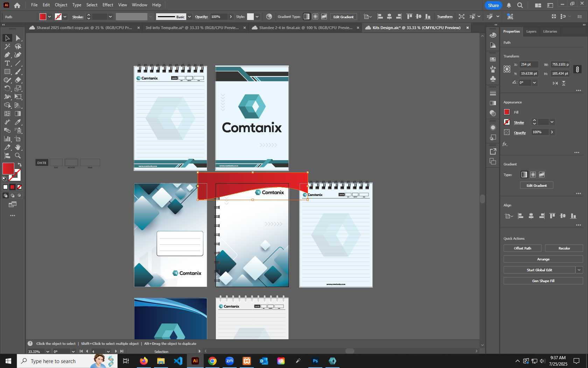Open the rotation angle dropdown in Transform
Image resolution: width=588 pixels, height=368 pixels.
tap(534, 83)
